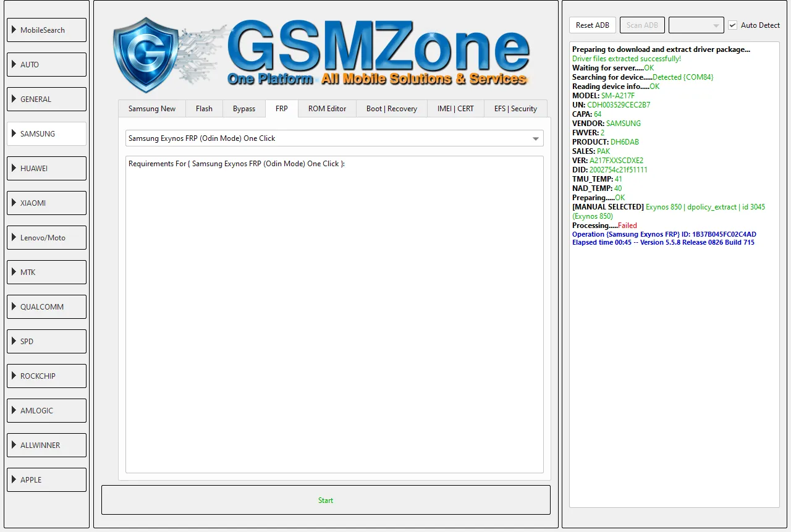The height and width of the screenshot is (532, 791).
Task: Click the UN value 'CDH003529CEC2B7'
Action: (619, 105)
